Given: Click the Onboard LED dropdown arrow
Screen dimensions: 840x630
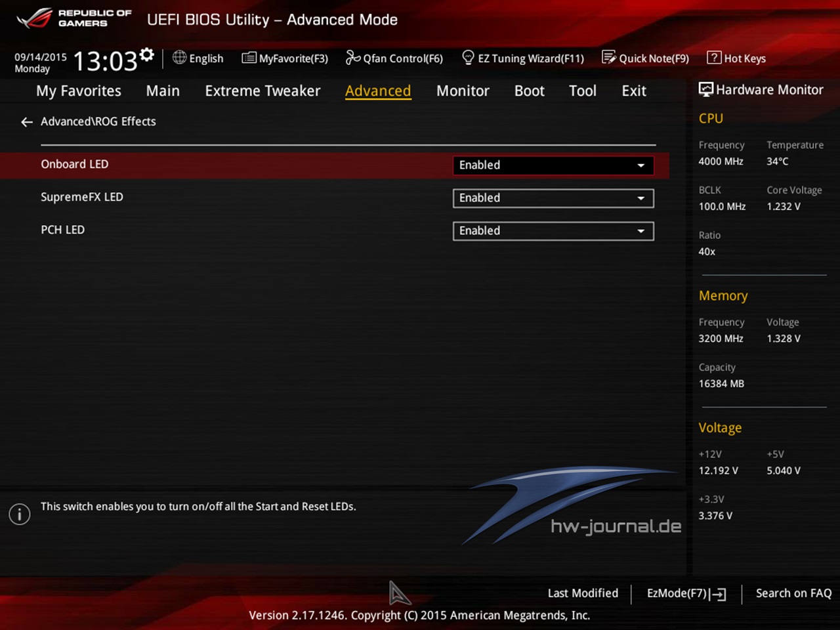Looking at the screenshot, I should (641, 165).
